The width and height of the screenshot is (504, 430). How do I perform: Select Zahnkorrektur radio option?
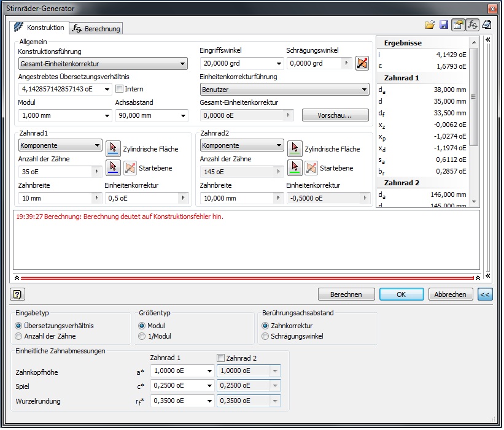pyautogui.click(x=266, y=327)
